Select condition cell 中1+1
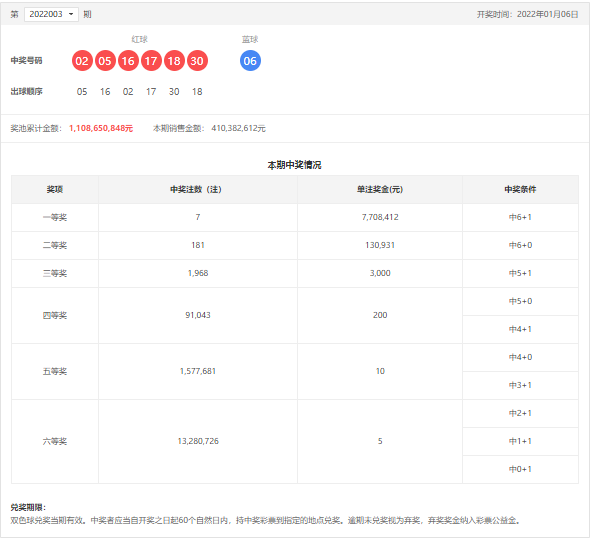The image size is (597, 543). point(520,441)
